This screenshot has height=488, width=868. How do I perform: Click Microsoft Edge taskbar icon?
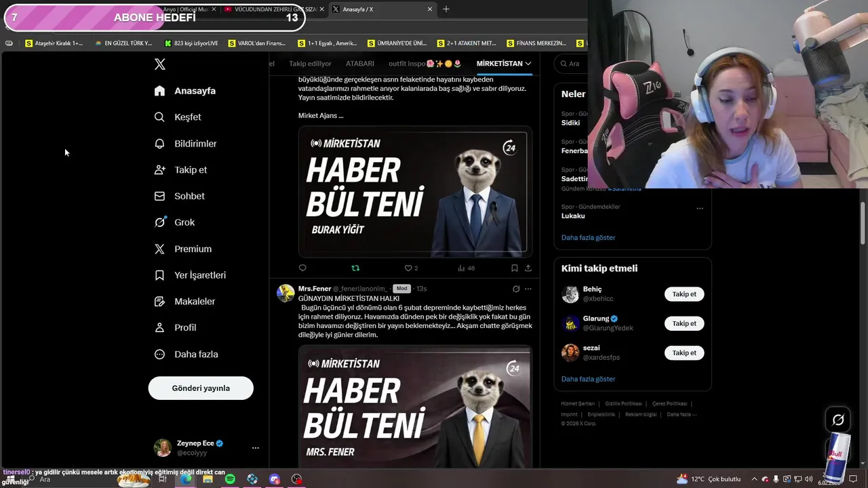pyautogui.click(x=185, y=479)
